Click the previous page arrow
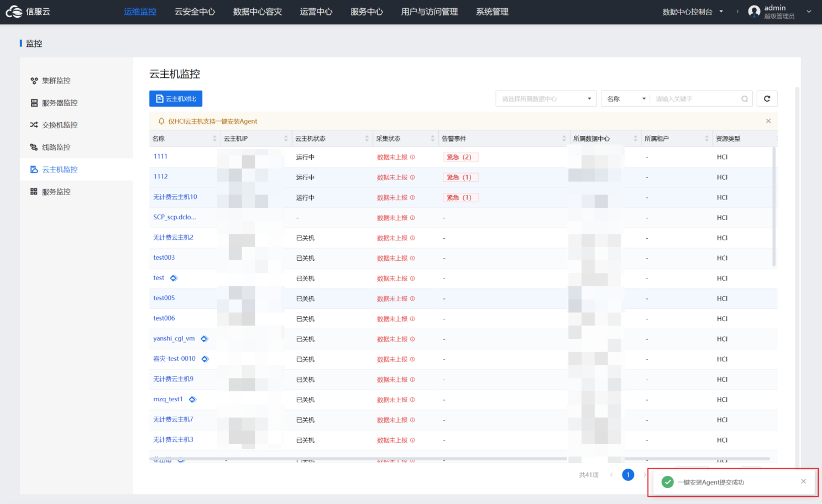 point(611,475)
